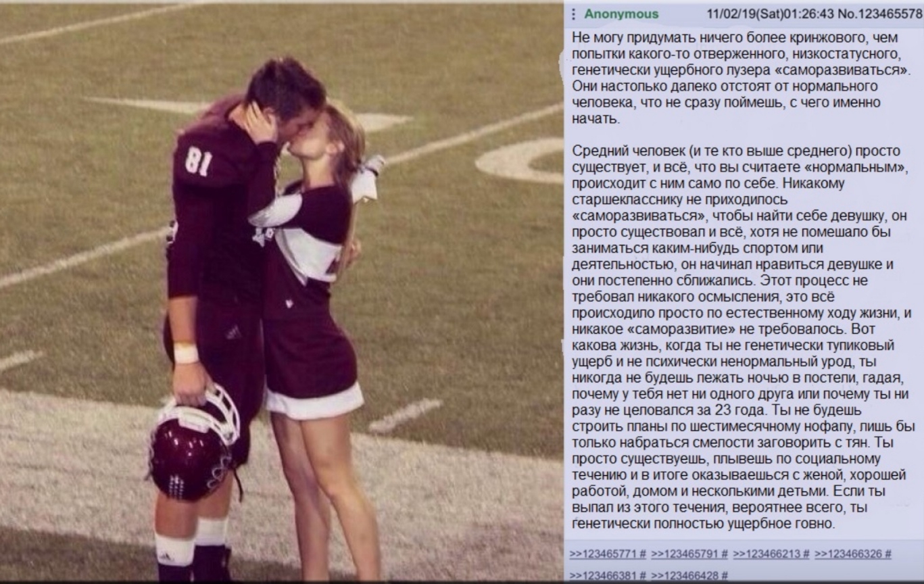
Task: Click the No. label to link the post
Action: click(846, 14)
